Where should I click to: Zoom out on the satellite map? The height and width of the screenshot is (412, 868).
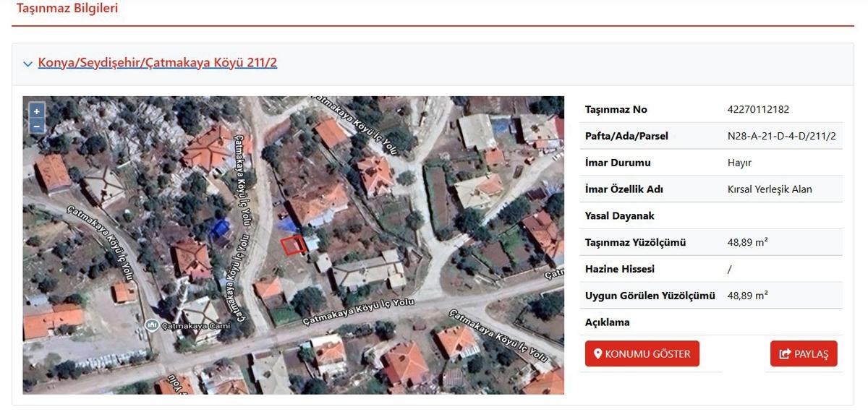pos(37,126)
